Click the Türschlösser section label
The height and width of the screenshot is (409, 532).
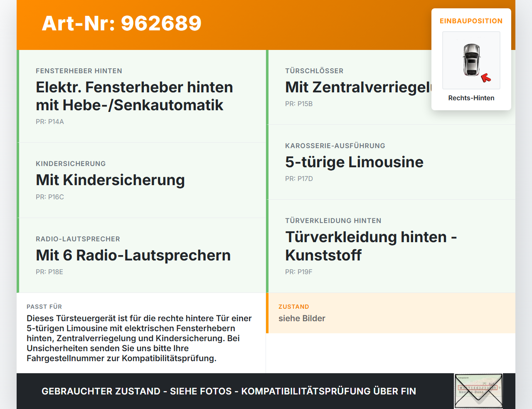click(x=314, y=71)
